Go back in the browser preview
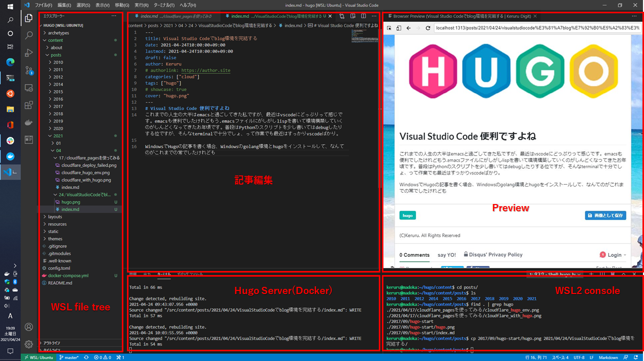 [x=408, y=28]
